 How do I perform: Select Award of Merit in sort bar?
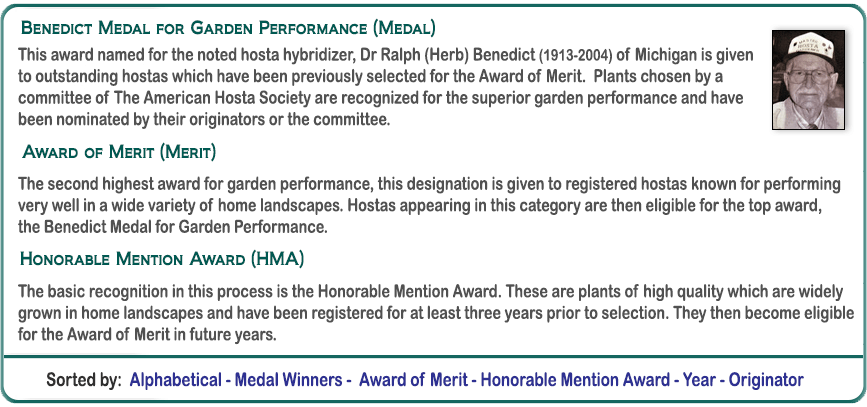tap(413, 380)
